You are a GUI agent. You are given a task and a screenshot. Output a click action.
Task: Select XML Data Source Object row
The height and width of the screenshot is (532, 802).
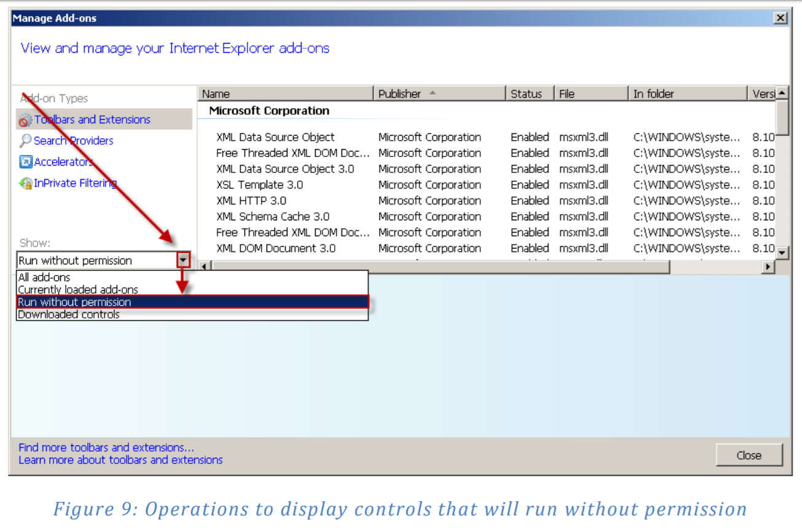click(486, 137)
